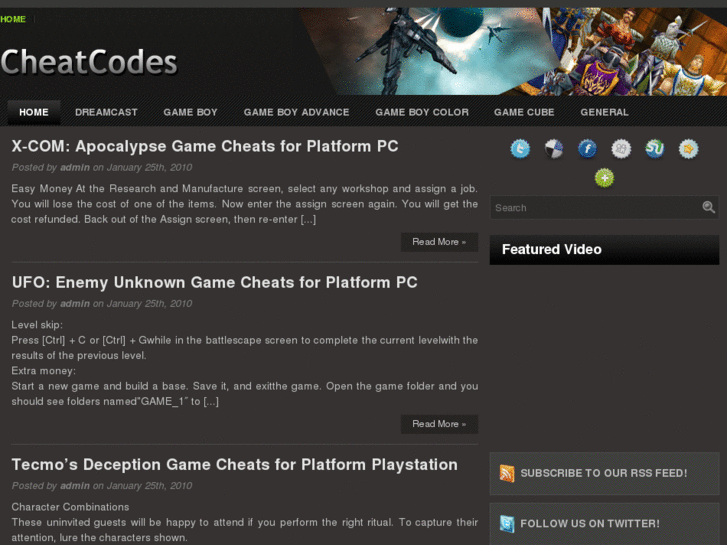Click the Featured Video heading

point(552,250)
